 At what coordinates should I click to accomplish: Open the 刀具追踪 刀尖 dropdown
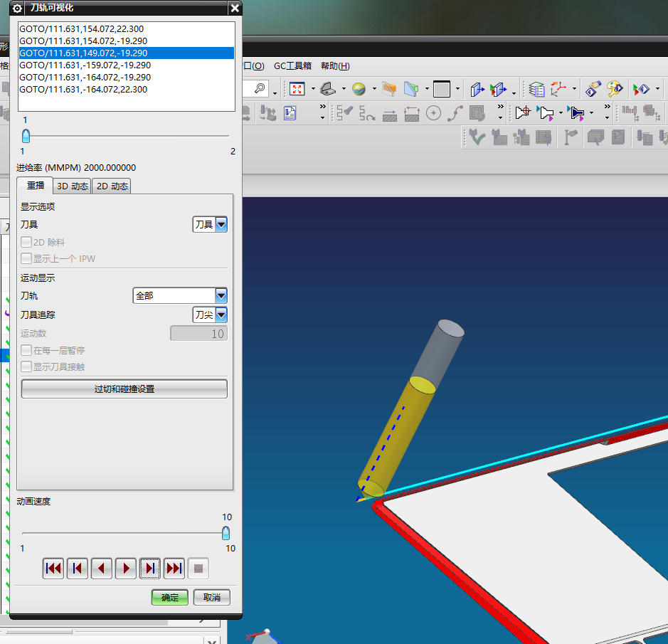[x=210, y=315]
